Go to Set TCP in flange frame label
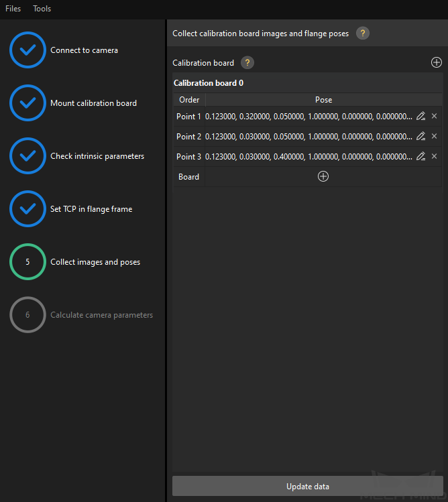 point(91,209)
